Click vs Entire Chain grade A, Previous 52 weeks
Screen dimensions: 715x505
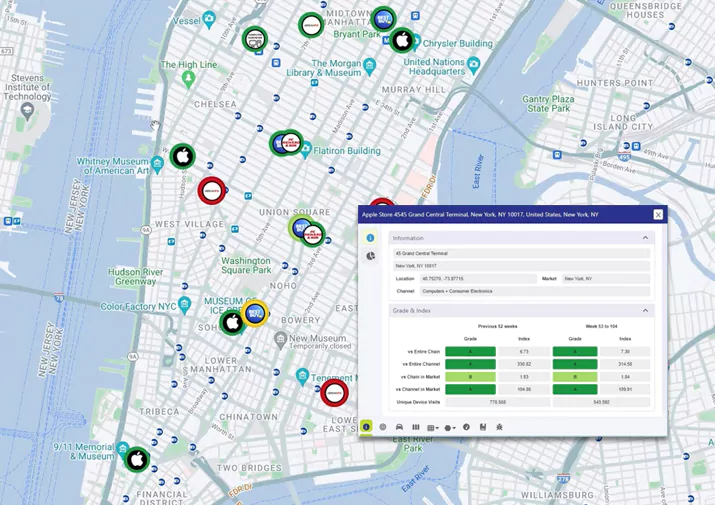(x=470, y=352)
